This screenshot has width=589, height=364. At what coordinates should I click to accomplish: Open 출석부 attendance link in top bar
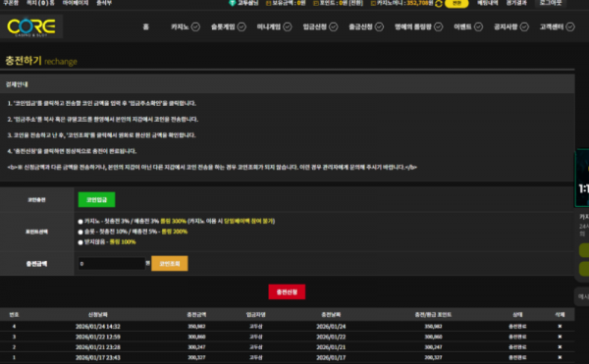coord(104,3)
